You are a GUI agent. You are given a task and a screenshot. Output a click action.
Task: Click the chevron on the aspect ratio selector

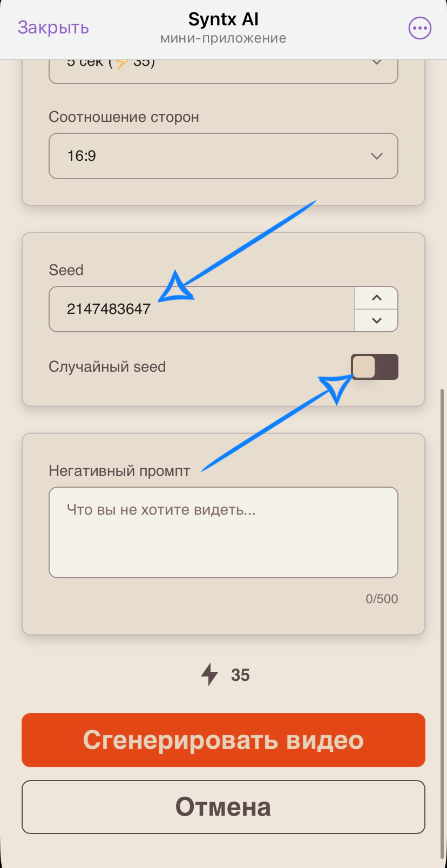click(x=377, y=156)
